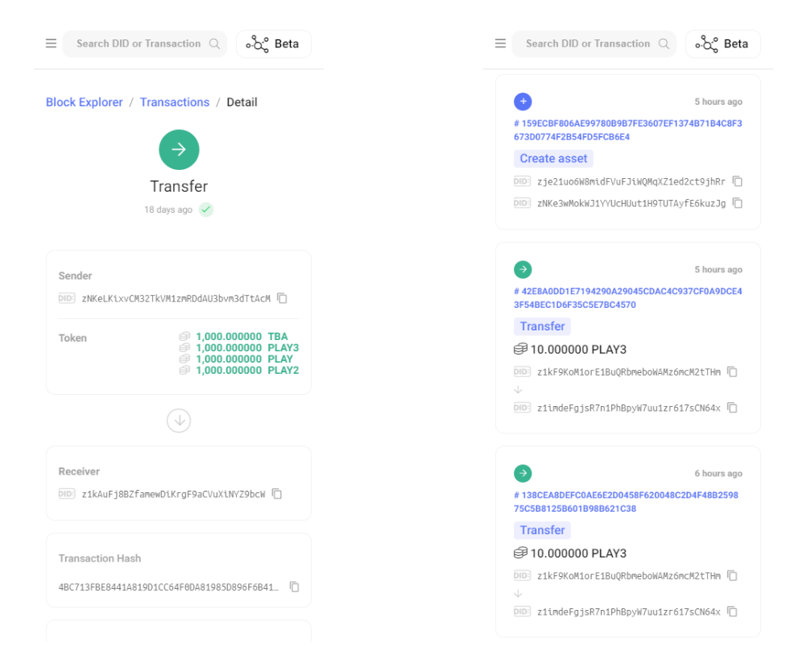811x672 pixels.
Task: Click down arrow circle between Sender and Receiver
Action: pyautogui.click(x=179, y=420)
